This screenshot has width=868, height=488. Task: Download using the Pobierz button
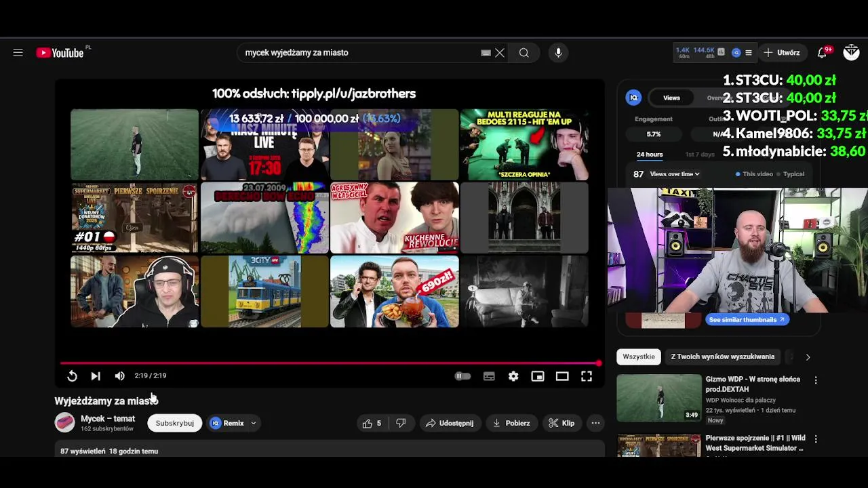pos(511,423)
